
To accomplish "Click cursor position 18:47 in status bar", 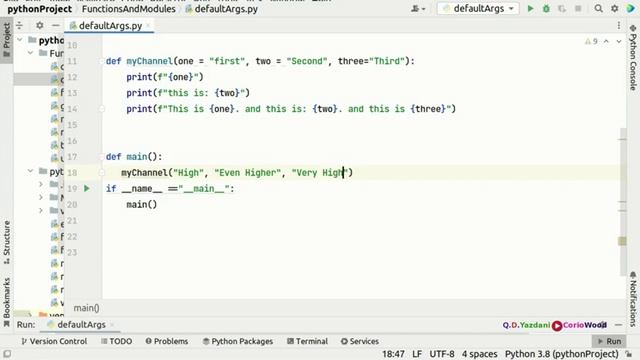I will [x=393, y=354].
